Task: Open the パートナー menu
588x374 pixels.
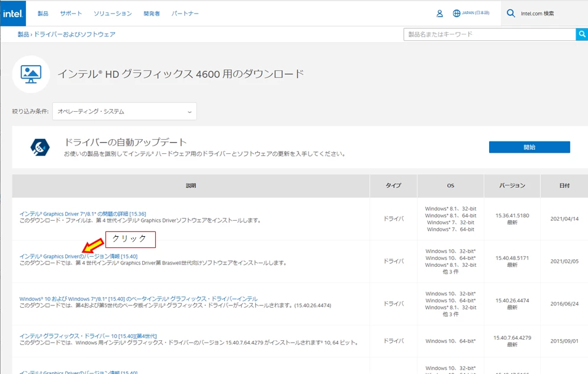Action: [185, 14]
